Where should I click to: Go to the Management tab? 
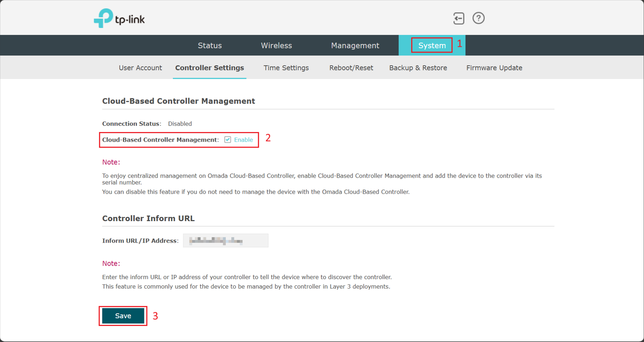click(x=355, y=45)
